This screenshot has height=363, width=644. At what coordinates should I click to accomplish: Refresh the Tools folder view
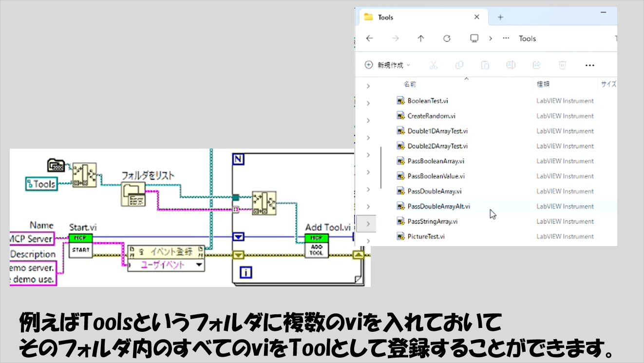pos(447,38)
